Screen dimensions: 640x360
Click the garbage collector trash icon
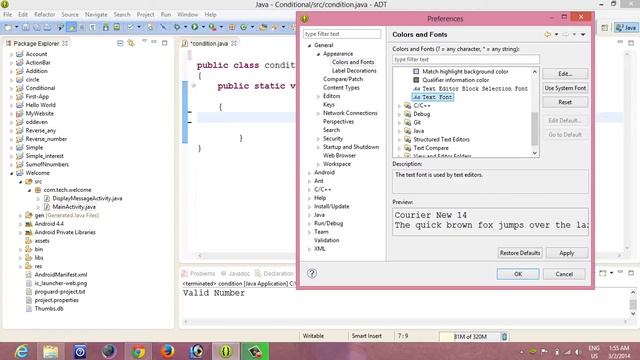coord(504,336)
